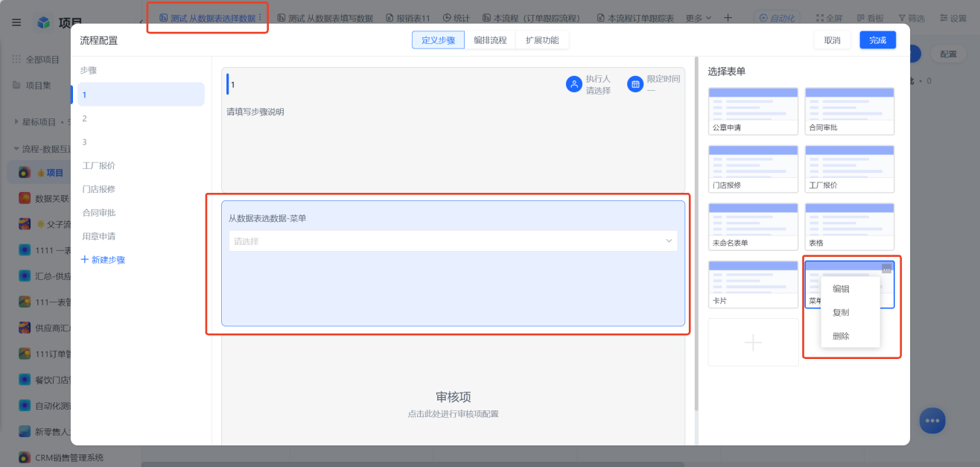Switch to the 扩展功能 tab
The height and width of the screenshot is (467, 980).
[542, 40]
